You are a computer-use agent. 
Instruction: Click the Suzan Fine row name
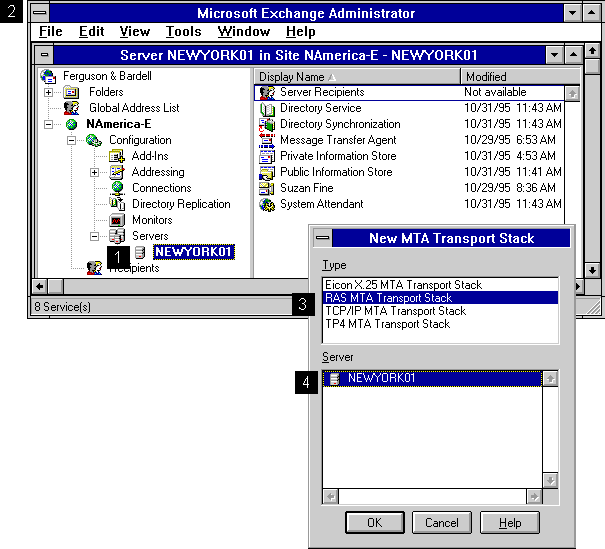point(306,188)
